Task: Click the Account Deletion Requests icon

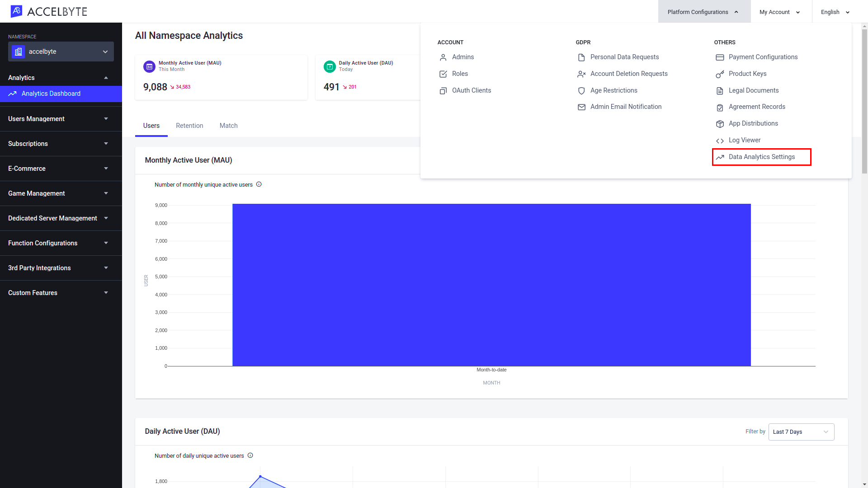Action: (581, 73)
